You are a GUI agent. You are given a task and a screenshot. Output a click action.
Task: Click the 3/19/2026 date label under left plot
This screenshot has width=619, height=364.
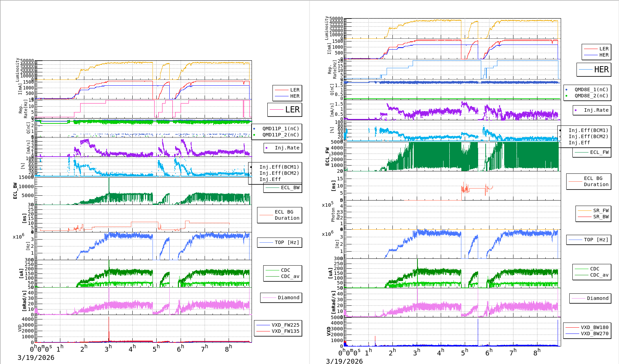(36, 357)
